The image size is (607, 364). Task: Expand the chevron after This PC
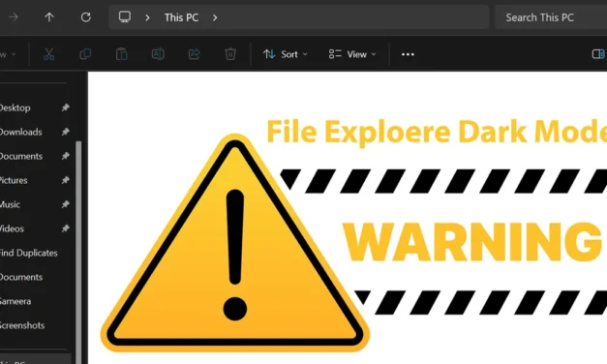pyautogui.click(x=215, y=17)
